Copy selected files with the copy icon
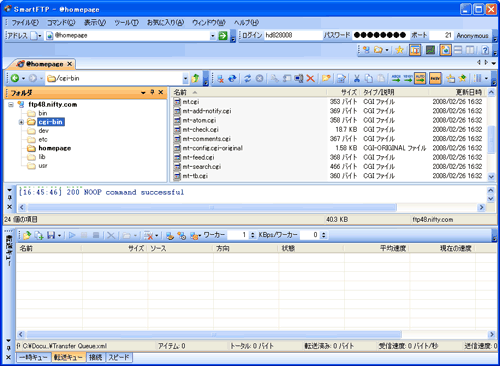 click(x=369, y=78)
